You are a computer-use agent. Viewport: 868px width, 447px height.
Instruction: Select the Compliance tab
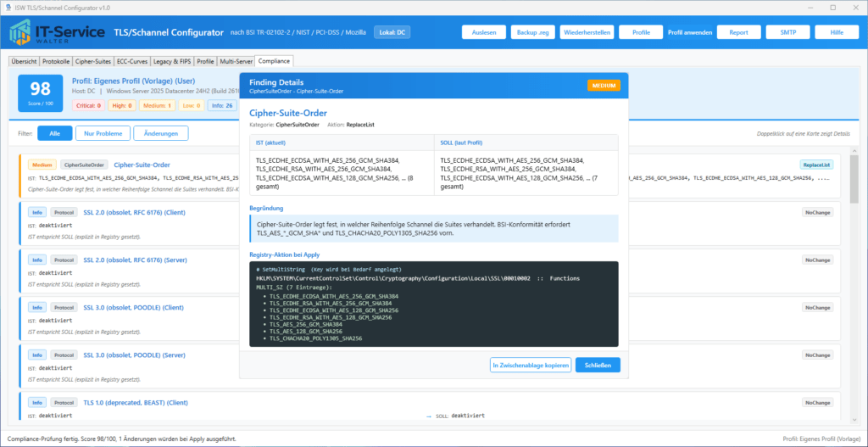point(274,61)
